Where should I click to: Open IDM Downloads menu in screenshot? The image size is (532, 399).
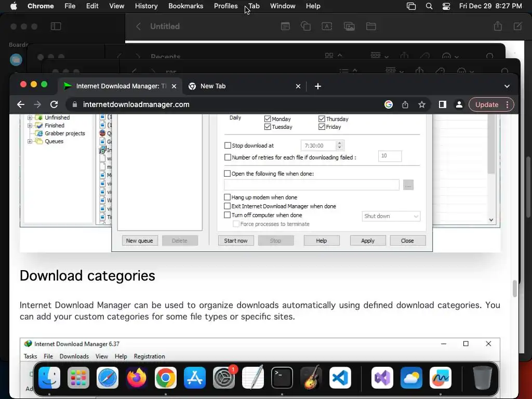(x=74, y=356)
